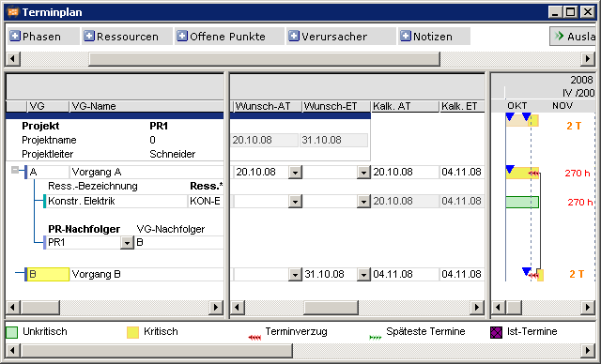This screenshot has width=601, height=364.
Task: Click the Projektleiter value Schneider
Action: point(172,154)
